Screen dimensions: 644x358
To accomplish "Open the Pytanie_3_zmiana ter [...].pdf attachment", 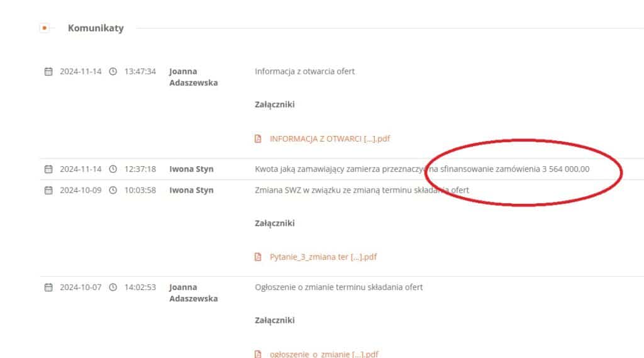I will pos(323,257).
